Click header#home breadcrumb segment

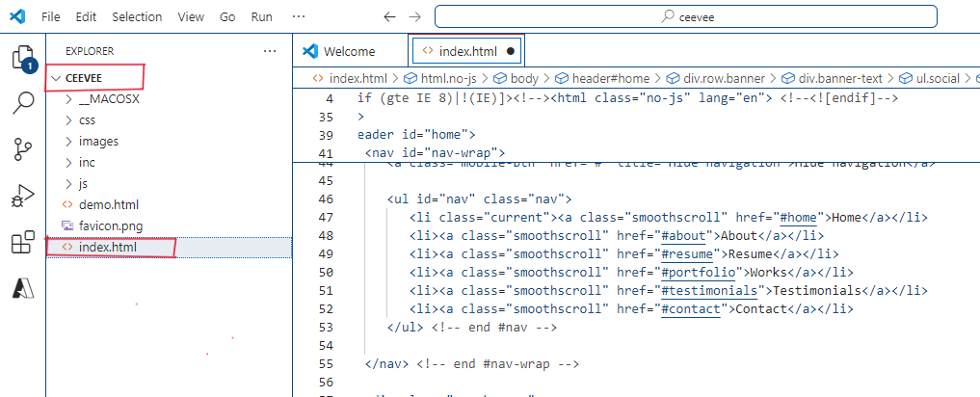pyautogui.click(x=611, y=78)
